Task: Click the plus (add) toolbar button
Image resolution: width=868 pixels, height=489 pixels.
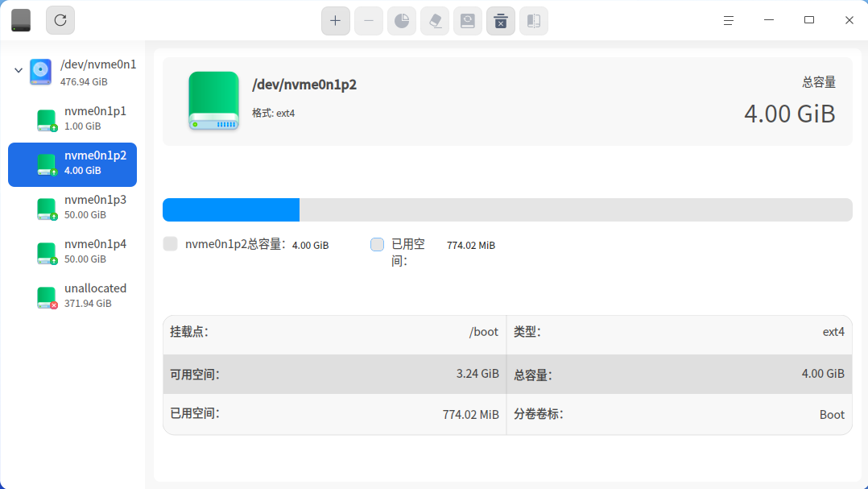Action: (336, 21)
